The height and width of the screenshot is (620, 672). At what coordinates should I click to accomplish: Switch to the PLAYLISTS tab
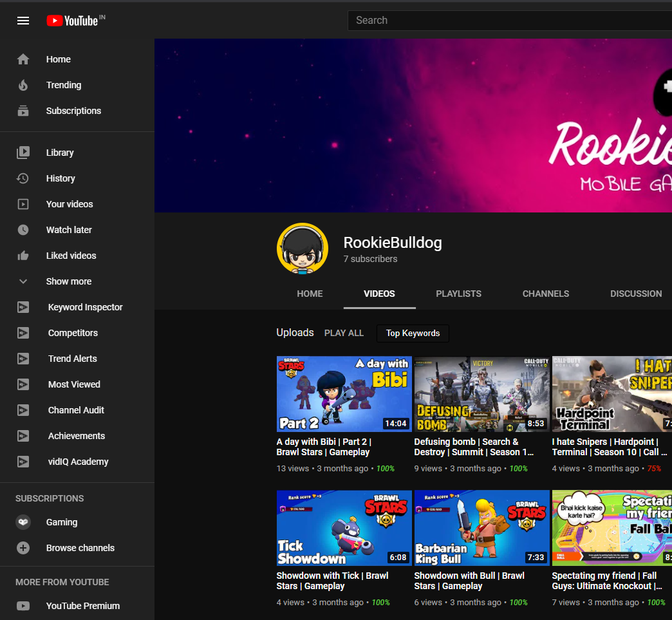tap(458, 294)
